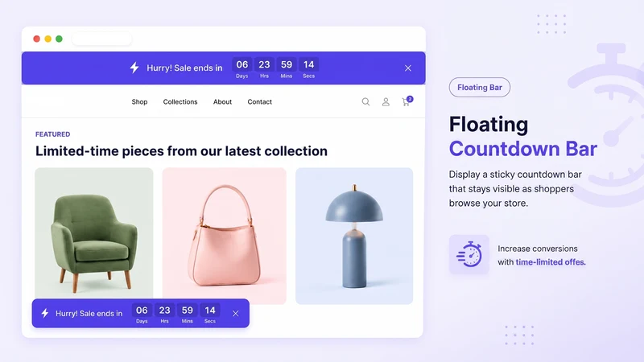This screenshot has width=644, height=362.
Task: Click 23 Hrs in floating bottom bar
Action: point(165,314)
